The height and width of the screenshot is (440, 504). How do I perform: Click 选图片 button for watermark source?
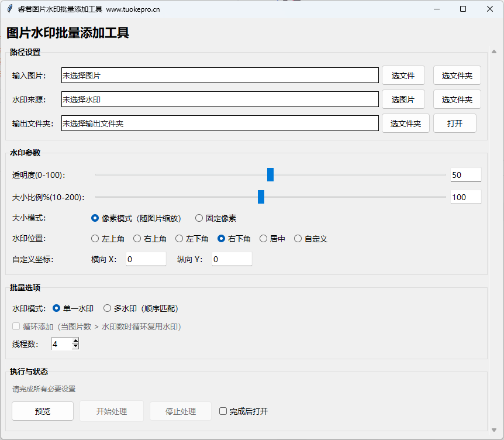pos(403,99)
